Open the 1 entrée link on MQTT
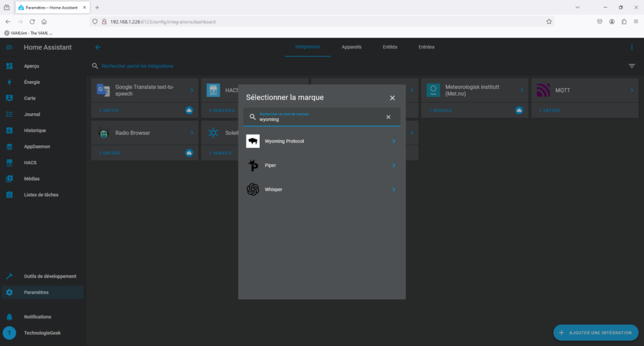Image resolution: width=644 pixels, height=346 pixels. pyautogui.click(x=550, y=111)
